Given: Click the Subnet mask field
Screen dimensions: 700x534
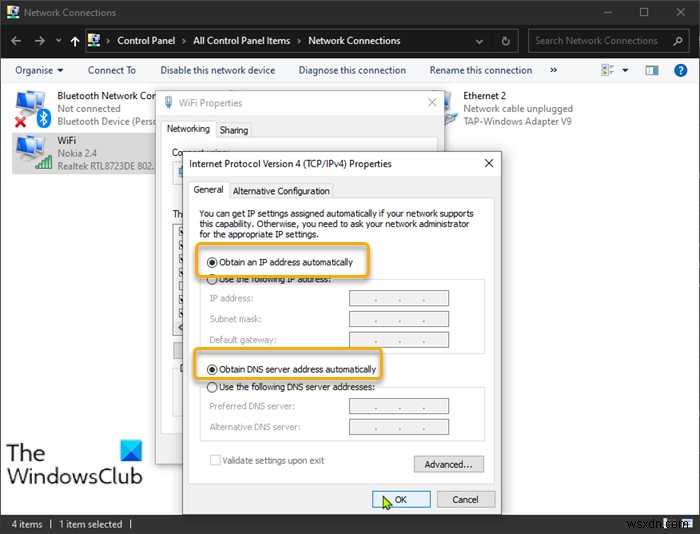Looking at the screenshot, I should pos(399,319).
